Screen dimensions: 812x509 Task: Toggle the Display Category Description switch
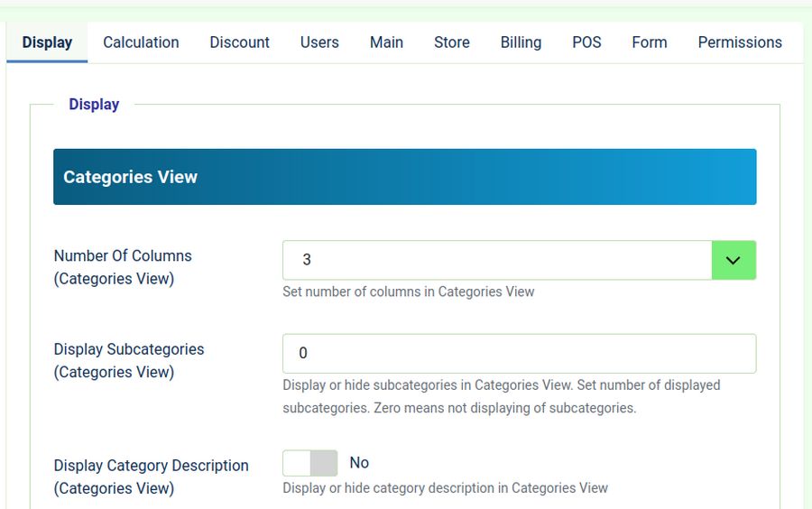(310, 463)
